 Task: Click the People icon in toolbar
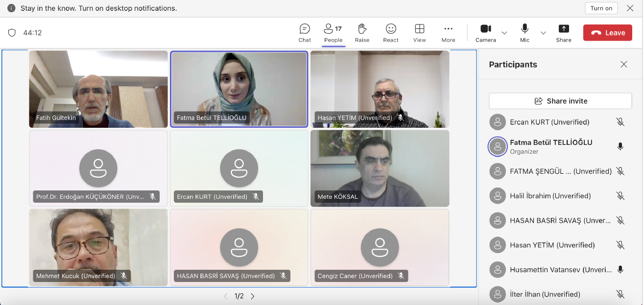333,33
